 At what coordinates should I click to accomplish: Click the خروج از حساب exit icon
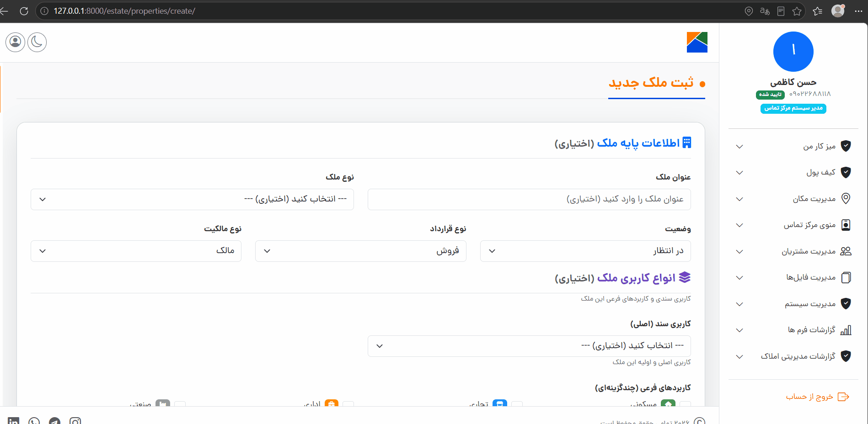843,397
